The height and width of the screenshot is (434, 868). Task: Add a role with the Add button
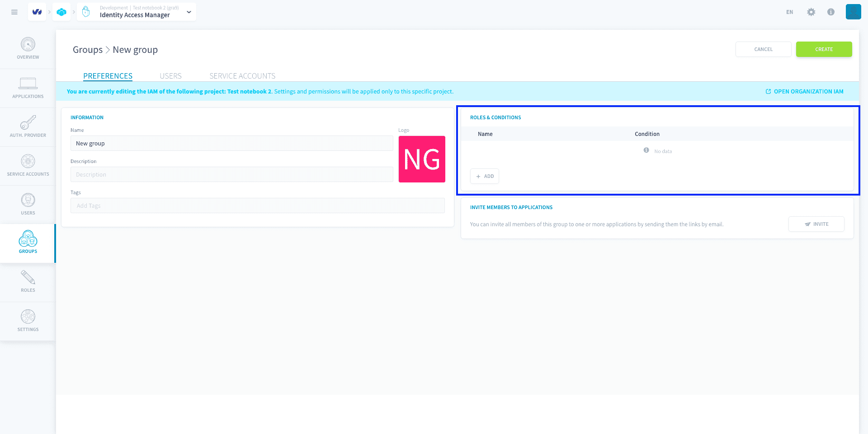(485, 176)
